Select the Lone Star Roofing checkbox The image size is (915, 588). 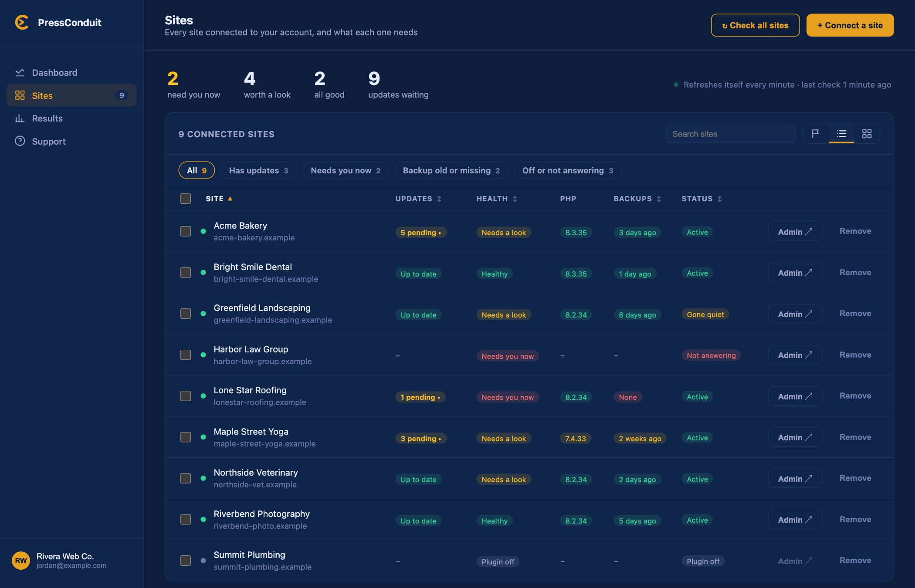(x=186, y=396)
